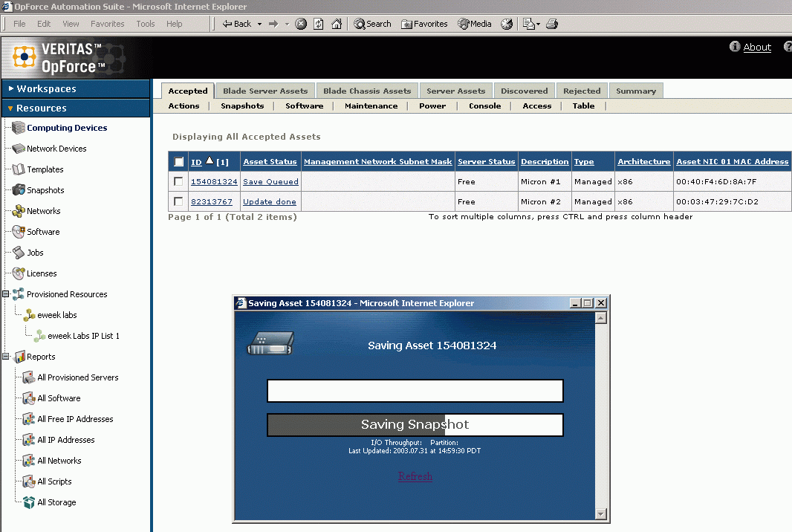Click the All IP Addresses report icon
The height and width of the screenshot is (532, 792).
29,440
